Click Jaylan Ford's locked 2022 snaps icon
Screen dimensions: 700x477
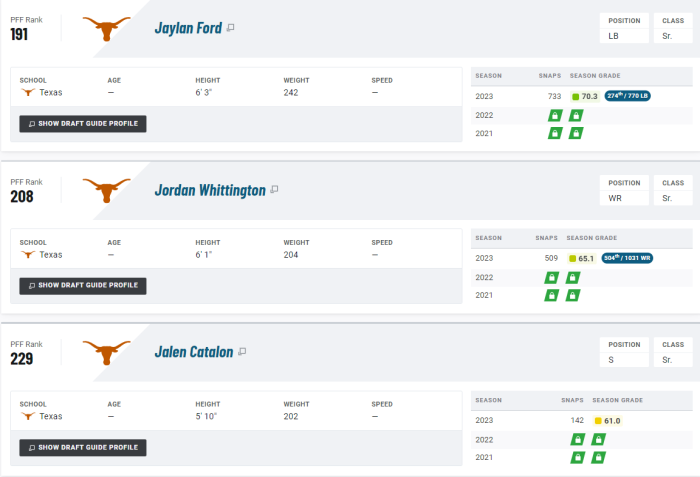click(554, 115)
